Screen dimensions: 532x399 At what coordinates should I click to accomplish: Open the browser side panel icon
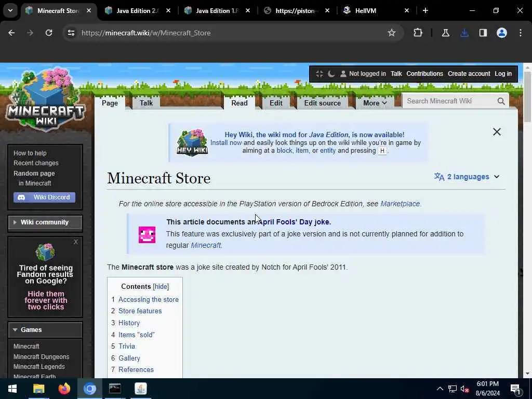tap(483, 33)
